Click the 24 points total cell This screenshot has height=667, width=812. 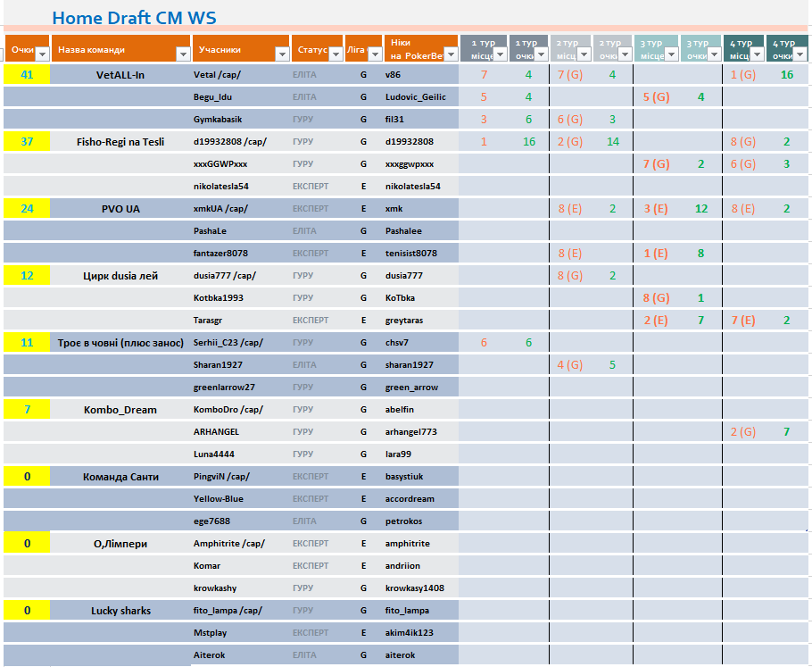pyautogui.click(x=27, y=208)
